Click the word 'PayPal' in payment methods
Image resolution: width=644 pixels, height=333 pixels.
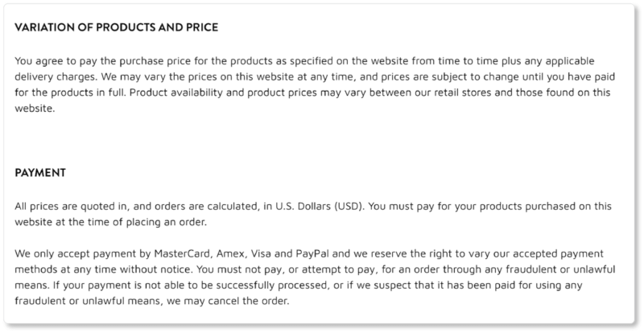312,253
